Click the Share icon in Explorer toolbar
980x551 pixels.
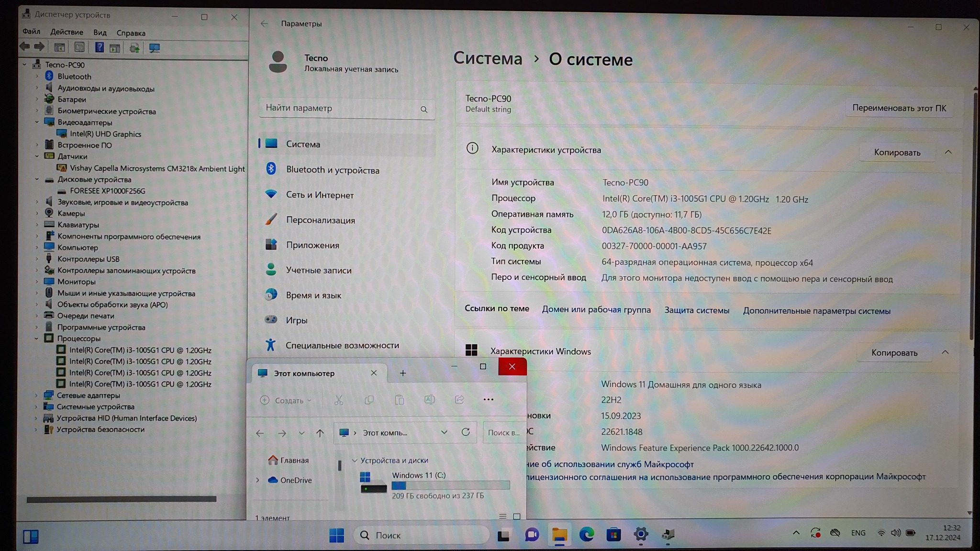tap(459, 400)
